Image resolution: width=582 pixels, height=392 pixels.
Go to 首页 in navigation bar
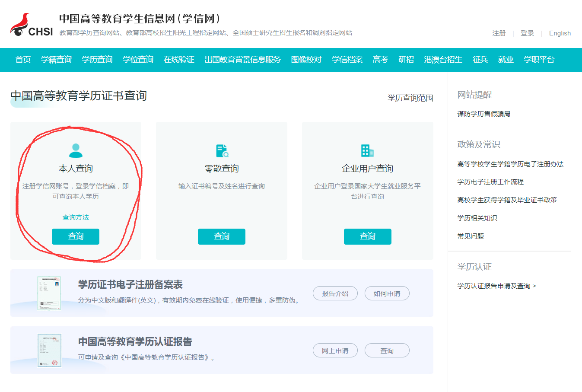coord(23,60)
